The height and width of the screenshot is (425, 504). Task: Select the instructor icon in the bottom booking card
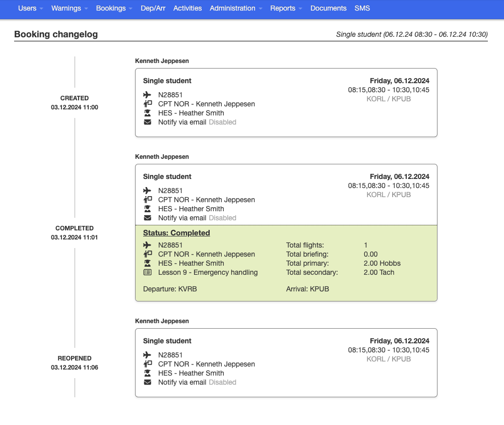(148, 364)
